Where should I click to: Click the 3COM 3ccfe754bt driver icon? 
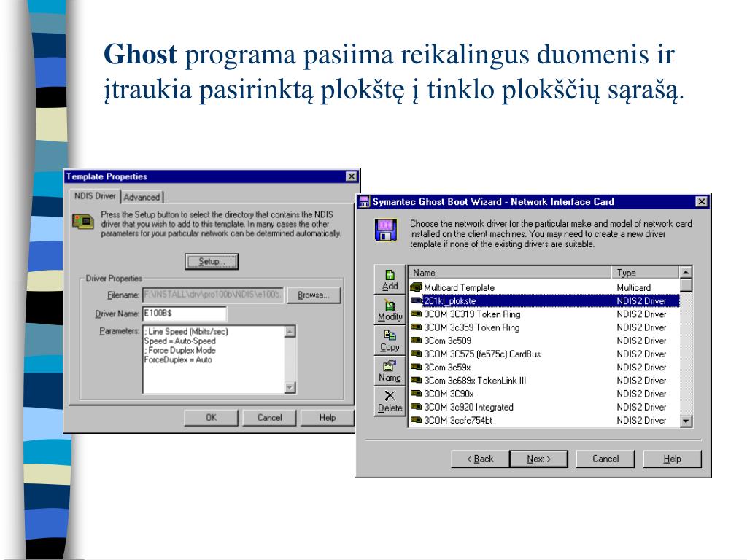(416, 421)
